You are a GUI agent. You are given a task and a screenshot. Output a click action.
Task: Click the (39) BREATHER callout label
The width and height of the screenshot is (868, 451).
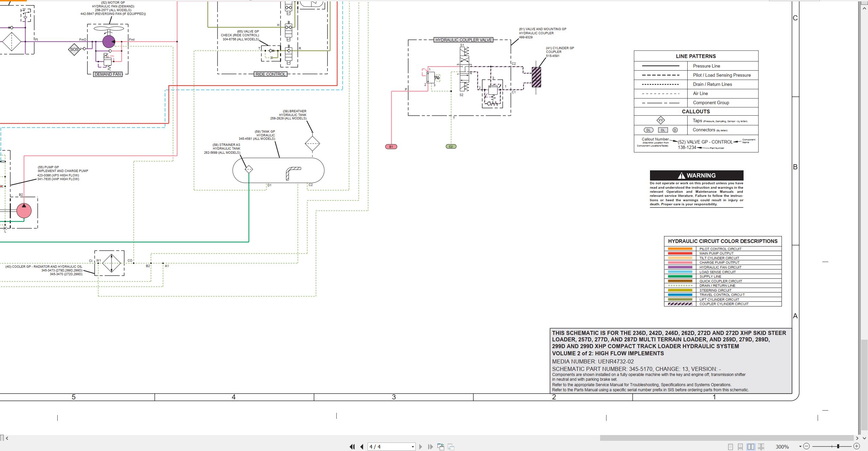point(294,111)
